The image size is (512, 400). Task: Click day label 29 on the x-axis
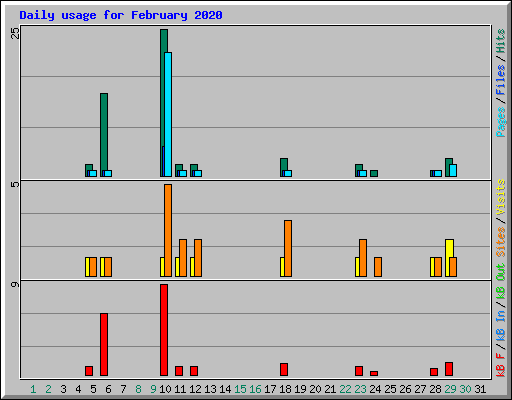click(450, 389)
